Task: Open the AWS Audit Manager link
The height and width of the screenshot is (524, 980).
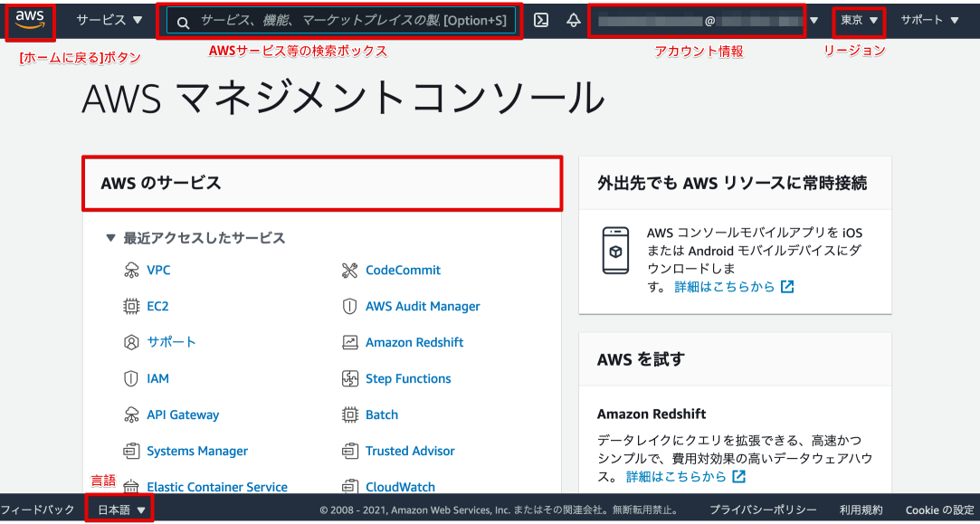Action: [x=423, y=307]
